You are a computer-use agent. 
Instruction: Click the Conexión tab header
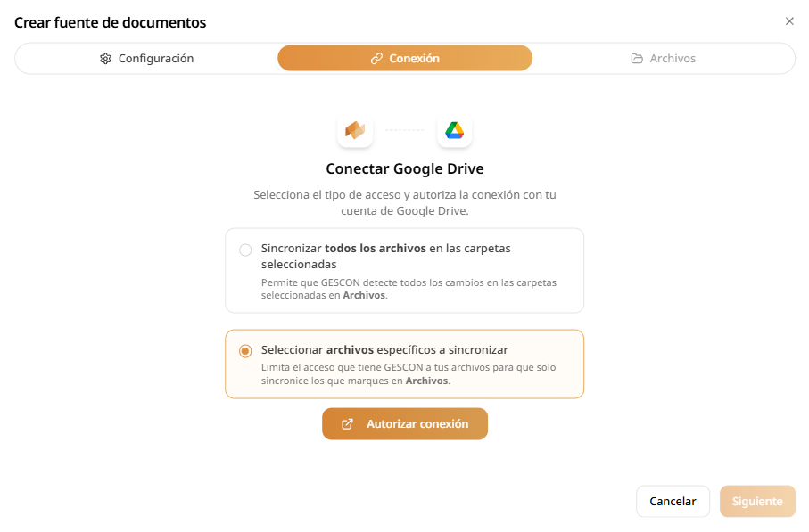pyautogui.click(x=404, y=58)
